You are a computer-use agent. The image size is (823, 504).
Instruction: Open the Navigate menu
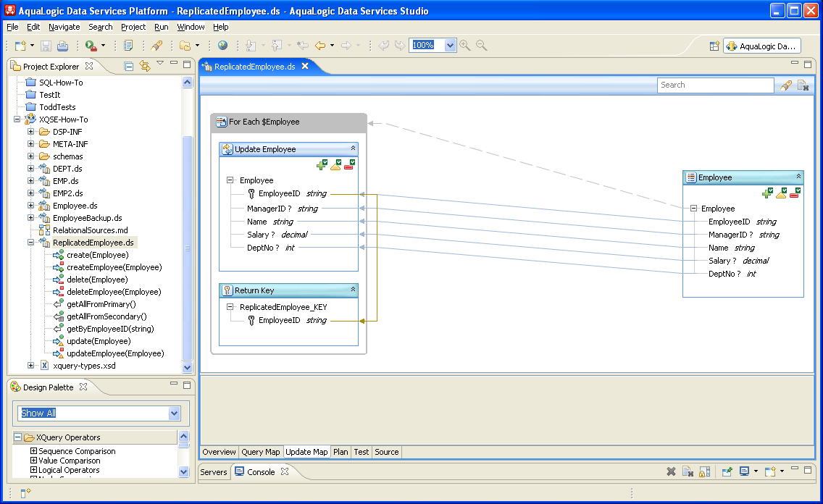[x=64, y=27]
